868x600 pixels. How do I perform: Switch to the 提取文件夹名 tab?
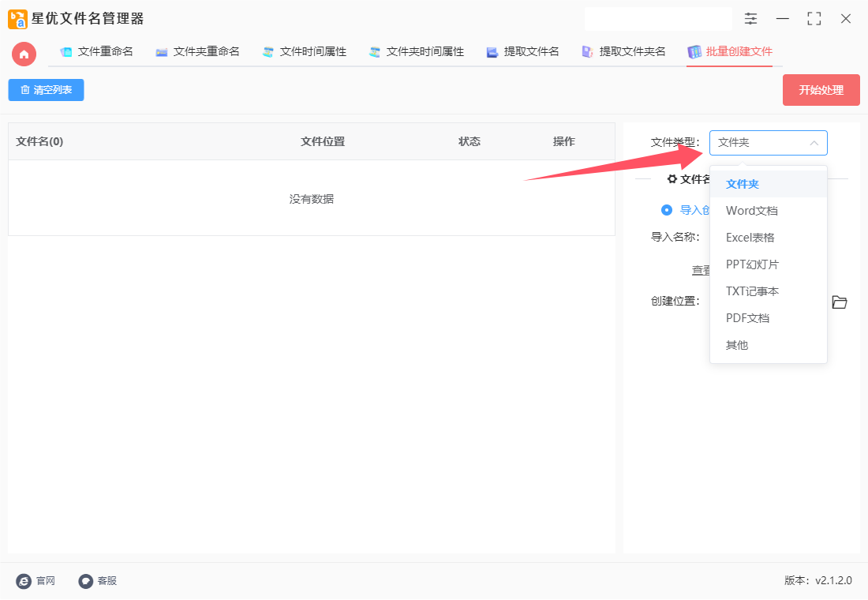pos(623,51)
